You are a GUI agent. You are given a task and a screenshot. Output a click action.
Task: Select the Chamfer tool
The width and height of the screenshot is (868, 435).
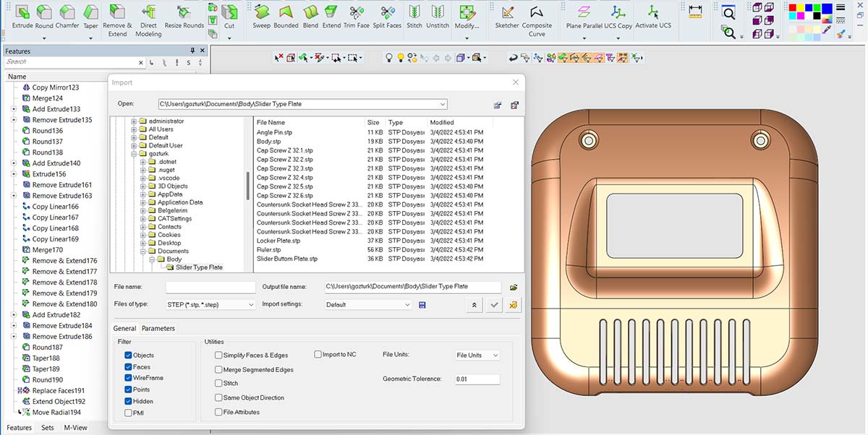point(67,17)
